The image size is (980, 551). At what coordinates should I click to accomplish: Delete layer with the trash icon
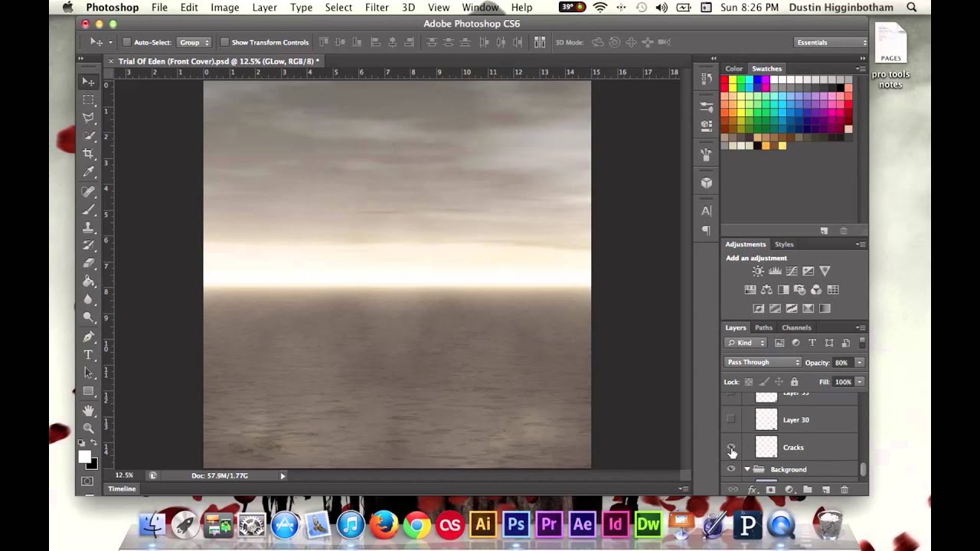844,490
